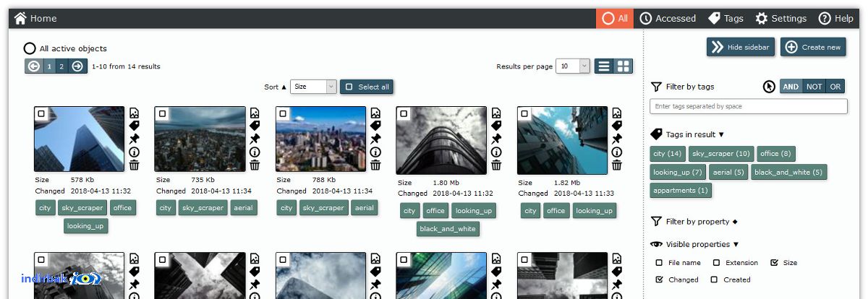This screenshot has width=868, height=299.
Task: Edit tags of the 1.82 Mb image
Action: point(617,126)
